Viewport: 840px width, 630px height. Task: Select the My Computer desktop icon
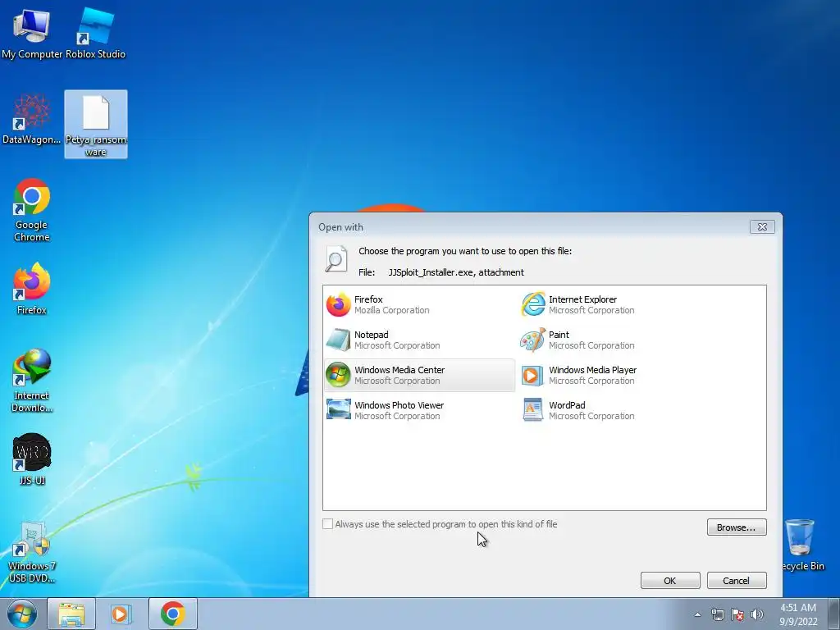point(32,33)
